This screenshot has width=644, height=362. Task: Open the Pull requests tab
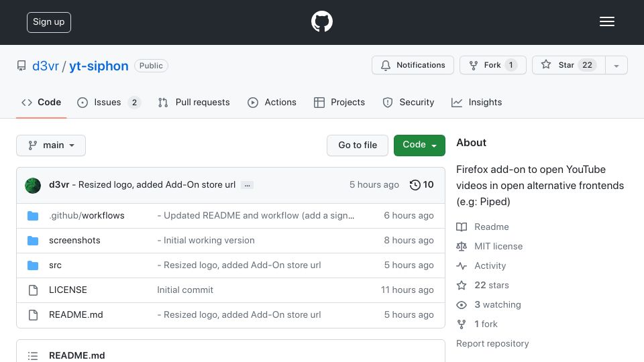[x=194, y=102]
